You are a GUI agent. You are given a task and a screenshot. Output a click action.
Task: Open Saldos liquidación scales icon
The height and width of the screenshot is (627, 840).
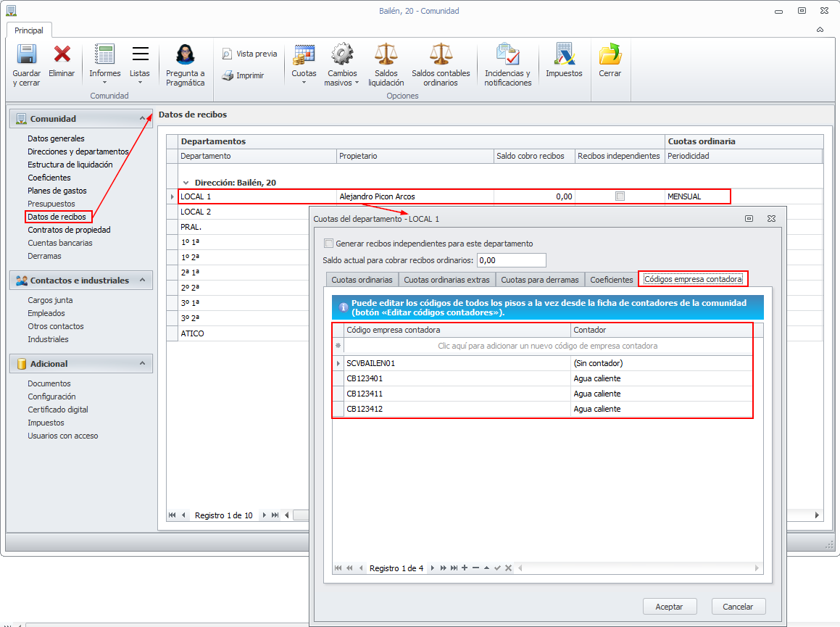[386, 65]
